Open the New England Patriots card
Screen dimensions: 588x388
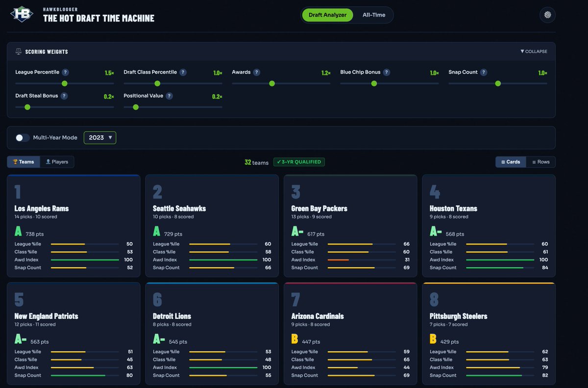coord(73,334)
